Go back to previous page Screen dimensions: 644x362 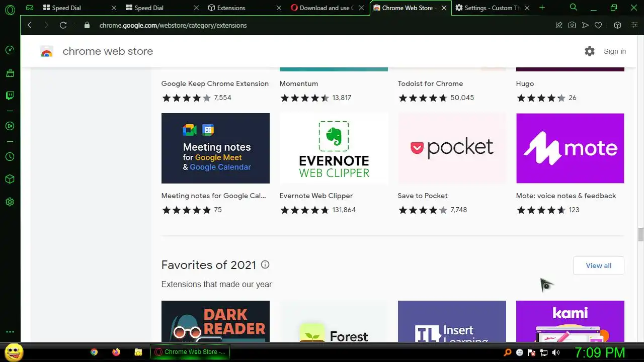pos(30,25)
